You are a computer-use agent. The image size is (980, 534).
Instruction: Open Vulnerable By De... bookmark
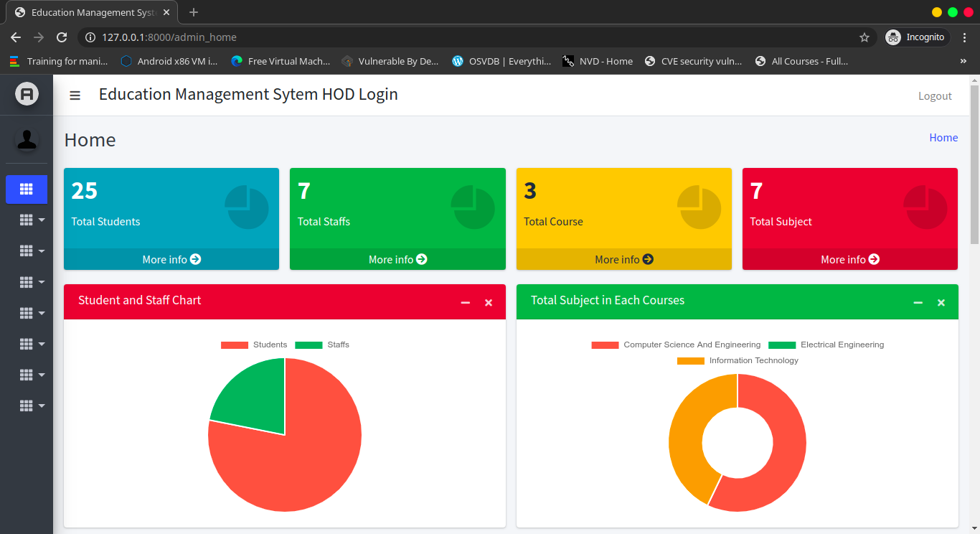coord(390,61)
